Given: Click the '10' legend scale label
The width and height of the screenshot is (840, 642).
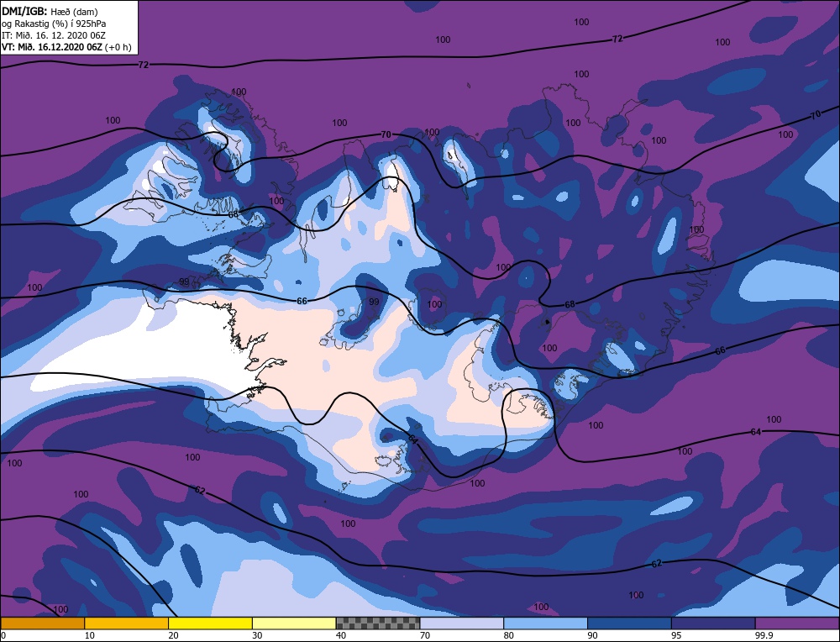Looking at the screenshot, I should pos(89,635).
